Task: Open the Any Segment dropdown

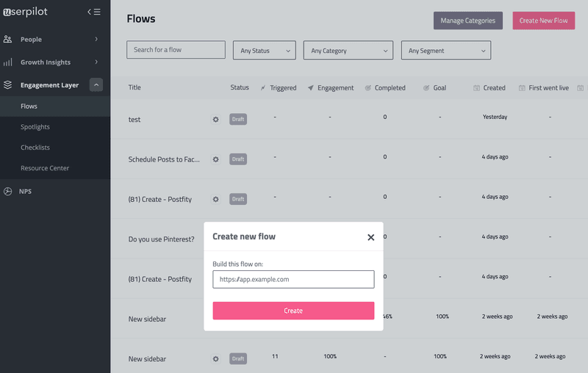Action: pyautogui.click(x=446, y=50)
